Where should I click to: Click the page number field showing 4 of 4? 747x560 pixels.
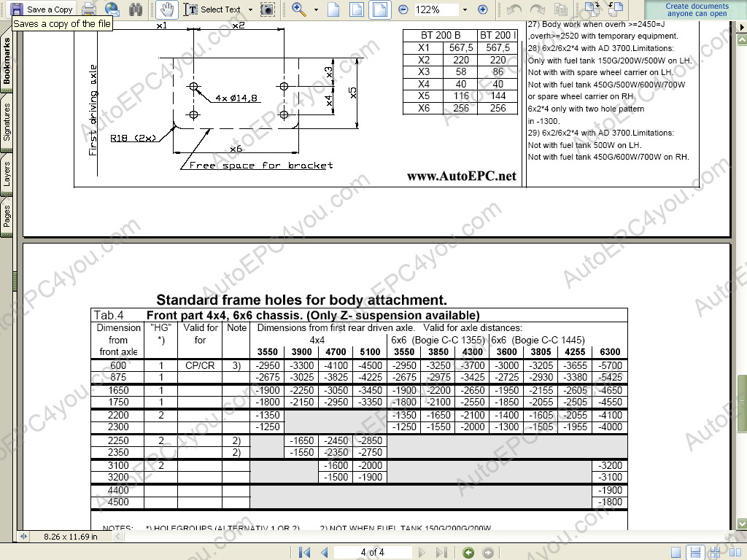372,553
